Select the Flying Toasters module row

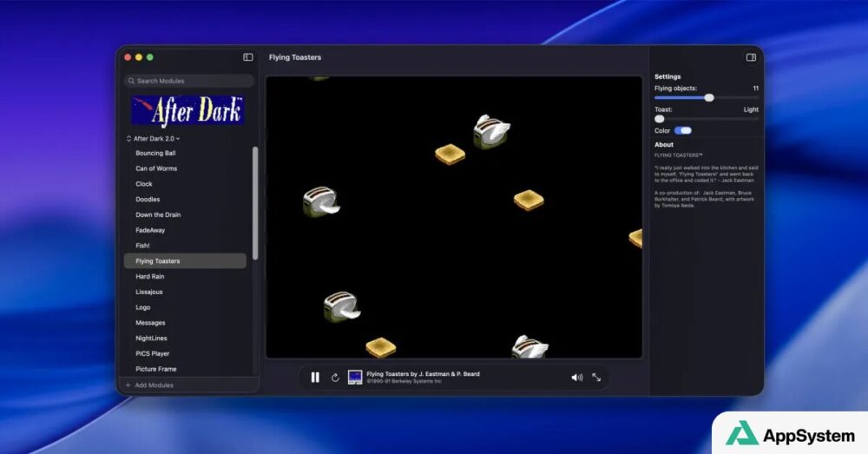[x=185, y=260]
